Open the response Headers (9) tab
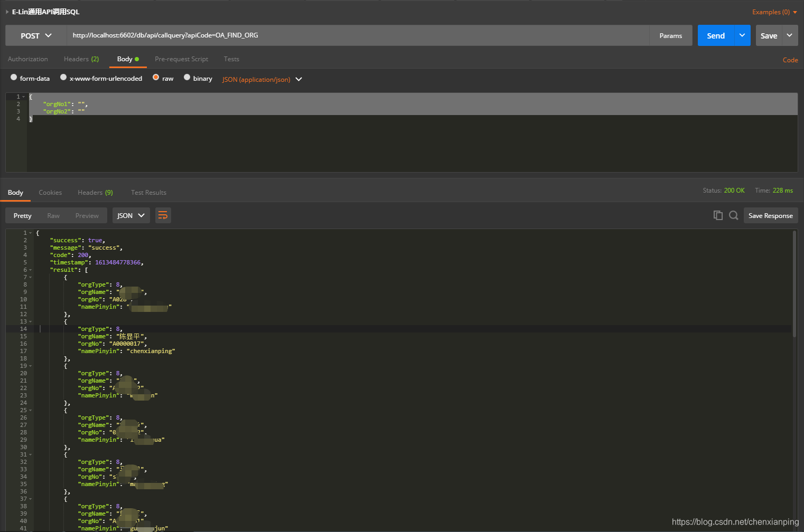 pos(95,193)
